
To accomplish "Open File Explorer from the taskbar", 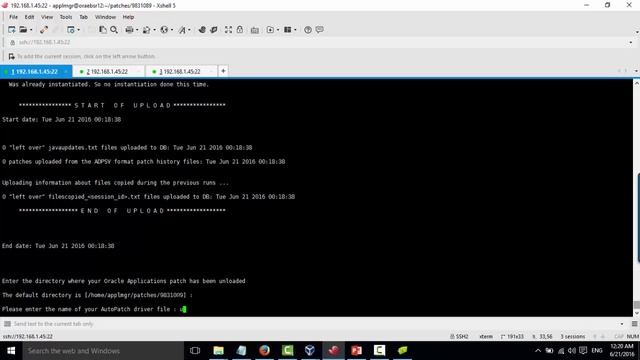I will (218, 351).
